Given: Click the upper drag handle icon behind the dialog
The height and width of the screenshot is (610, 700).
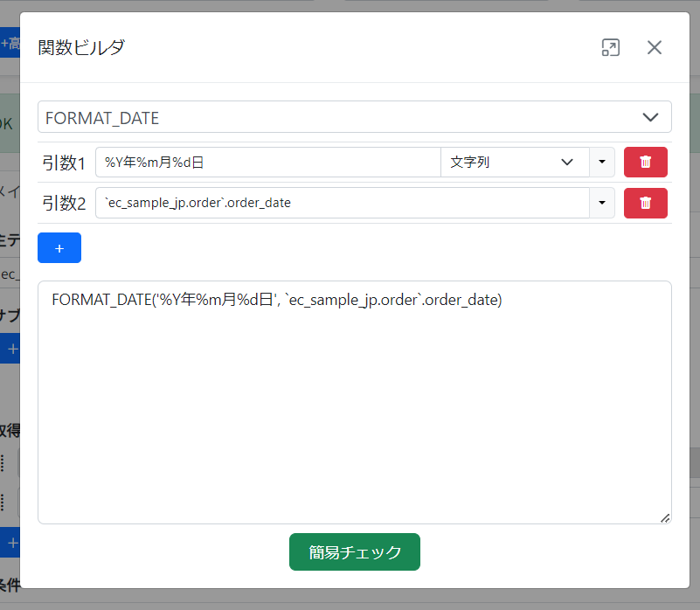Looking at the screenshot, I should click(x=3, y=463).
